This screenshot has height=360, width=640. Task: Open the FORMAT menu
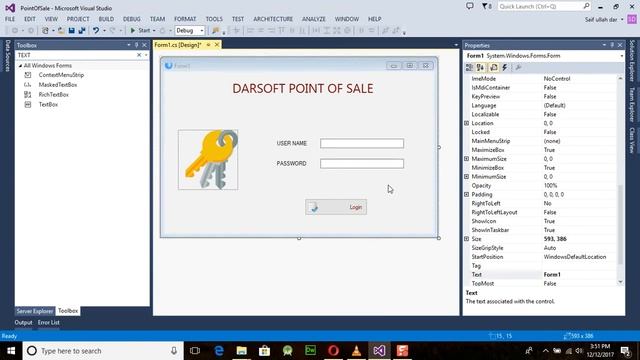pos(185,19)
